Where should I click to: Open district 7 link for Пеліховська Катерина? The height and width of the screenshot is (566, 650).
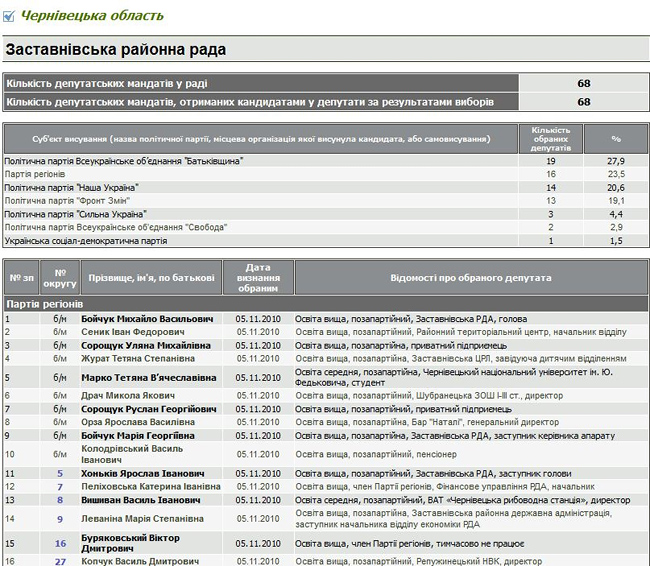(60, 486)
